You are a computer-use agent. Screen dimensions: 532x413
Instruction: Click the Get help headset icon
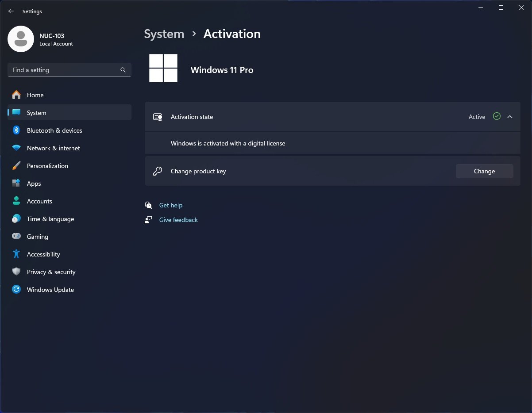point(148,205)
